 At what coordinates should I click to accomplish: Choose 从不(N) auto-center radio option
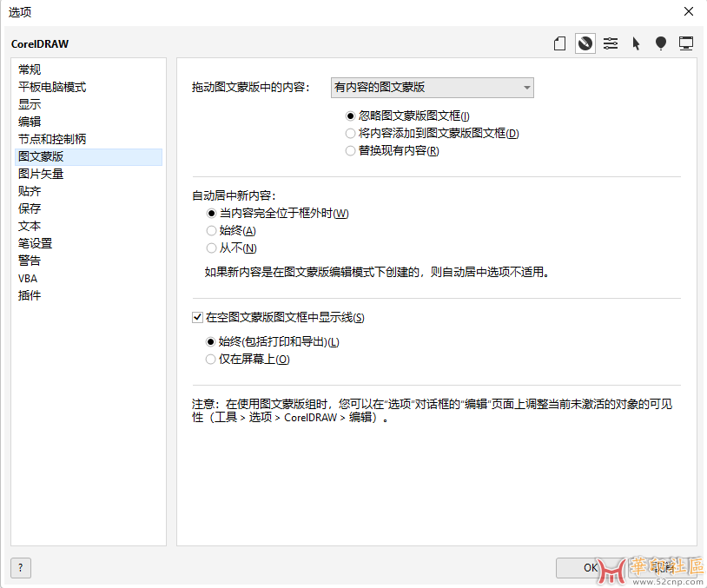[232, 248]
